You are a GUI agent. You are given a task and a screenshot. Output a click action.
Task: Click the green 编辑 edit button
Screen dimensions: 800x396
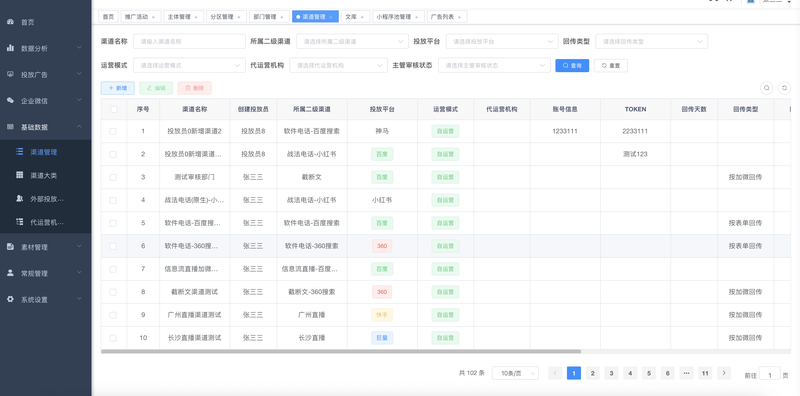[x=156, y=88]
